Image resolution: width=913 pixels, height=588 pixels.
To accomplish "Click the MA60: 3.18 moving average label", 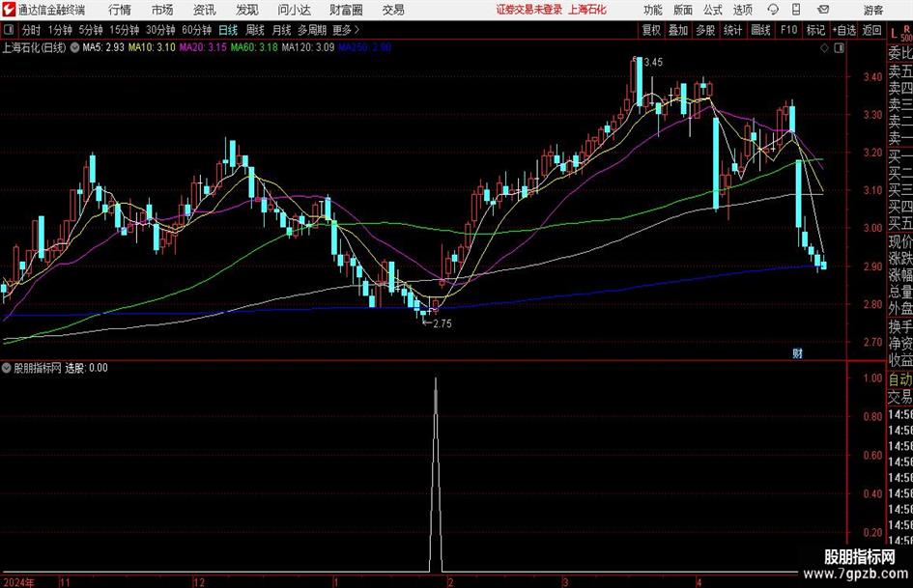I will click(254, 47).
